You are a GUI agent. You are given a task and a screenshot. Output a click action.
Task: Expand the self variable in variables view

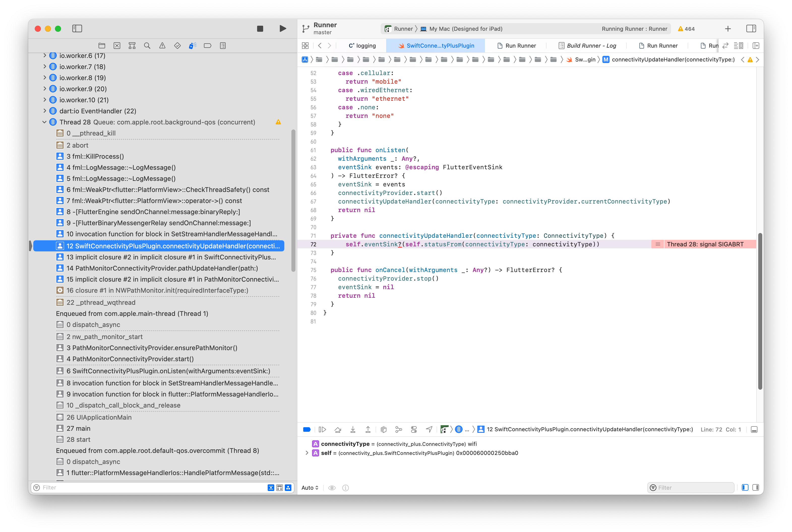click(x=307, y=453)
